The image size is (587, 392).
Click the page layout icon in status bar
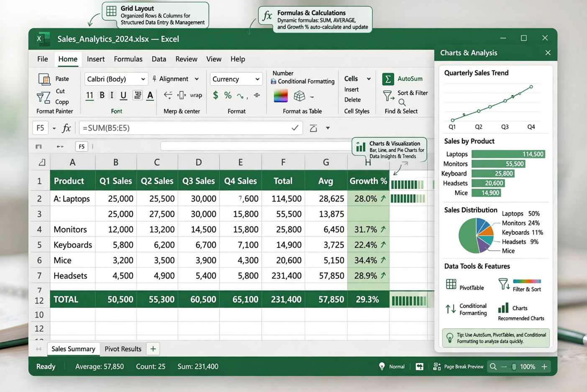point(419,367)
